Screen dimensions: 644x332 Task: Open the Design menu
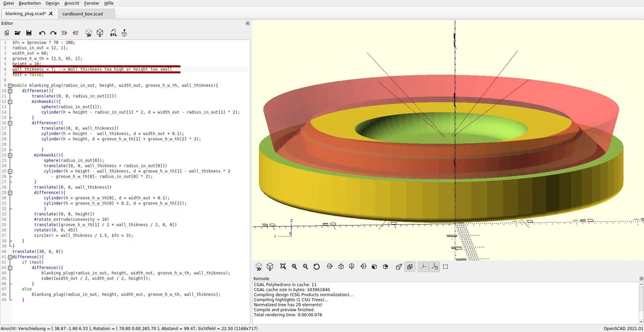pyautogui.click(x=53, y=3)
